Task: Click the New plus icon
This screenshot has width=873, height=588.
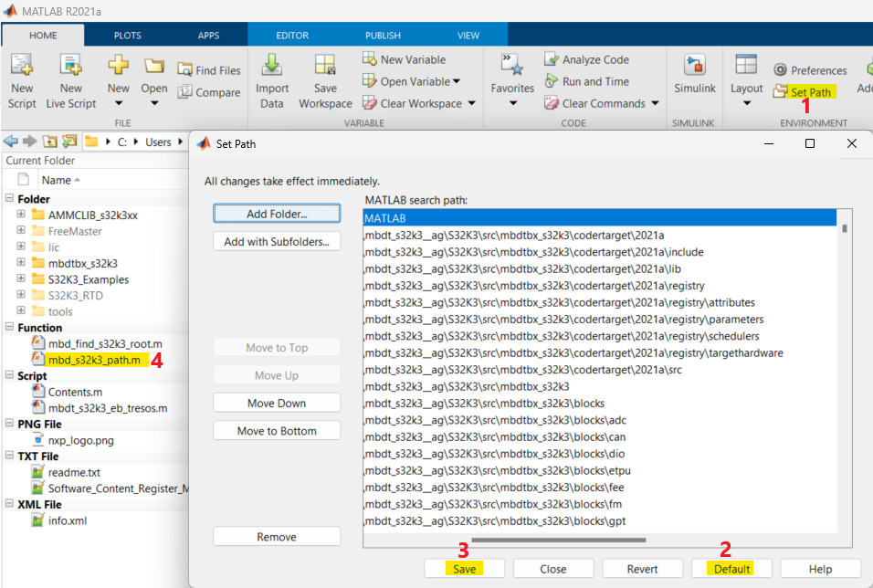Action: [x=118, y=65]
